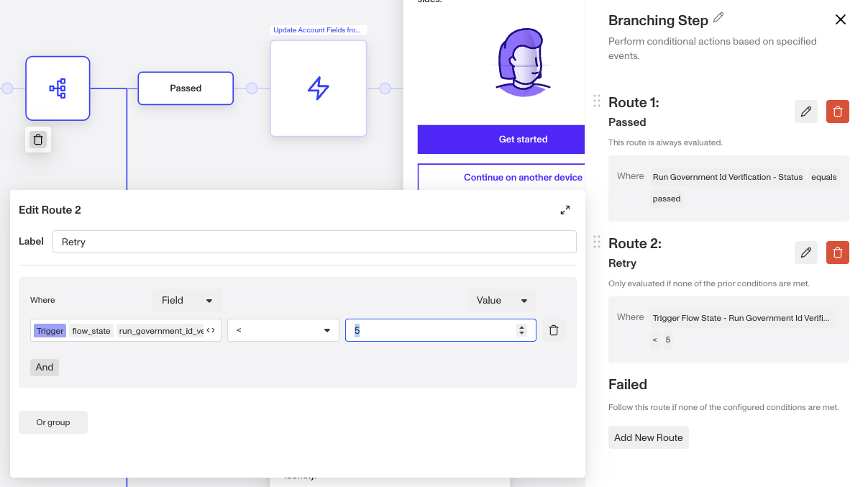Screen dimensions: 868x487
Task: Remove the condition row trash icon
Action: point(554,330)
